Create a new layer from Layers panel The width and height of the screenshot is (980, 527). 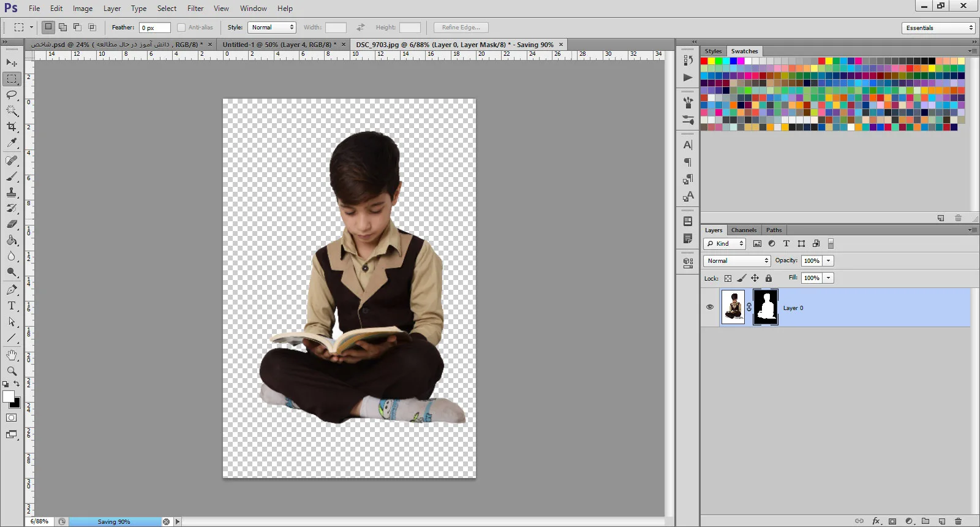942,521
